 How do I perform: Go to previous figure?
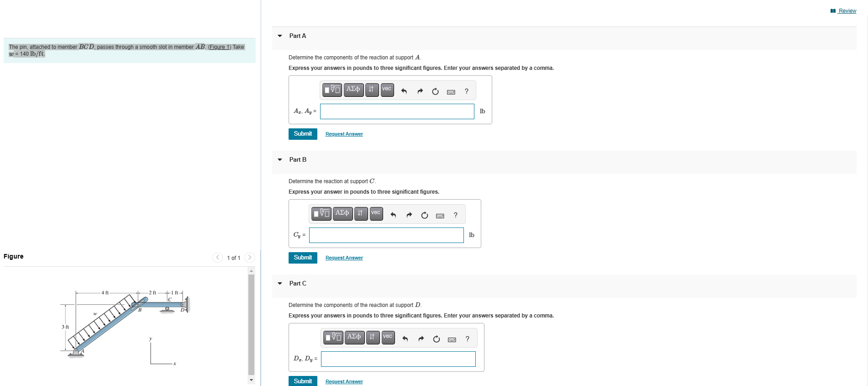coord(218,258)
